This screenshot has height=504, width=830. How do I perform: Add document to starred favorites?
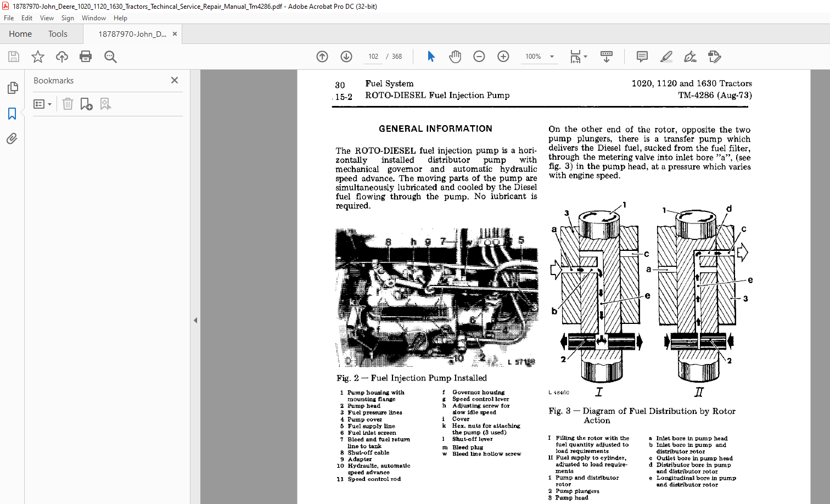[38, 57]
